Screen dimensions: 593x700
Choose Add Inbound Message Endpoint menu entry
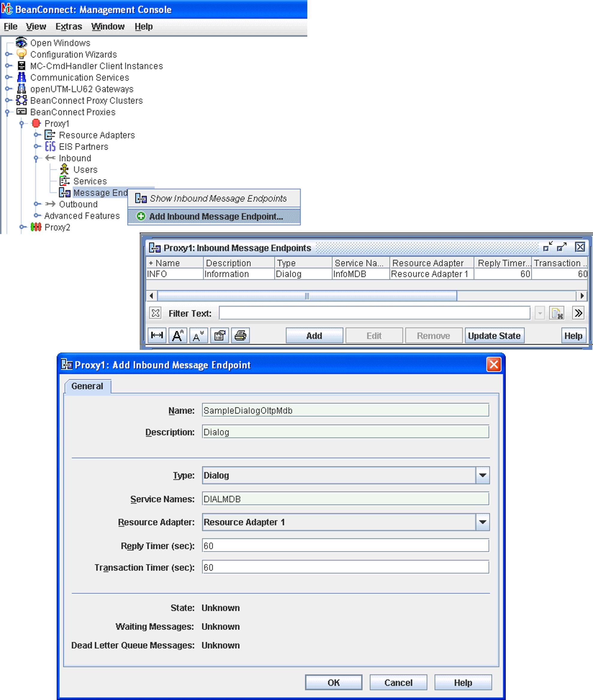coord(215,217)
